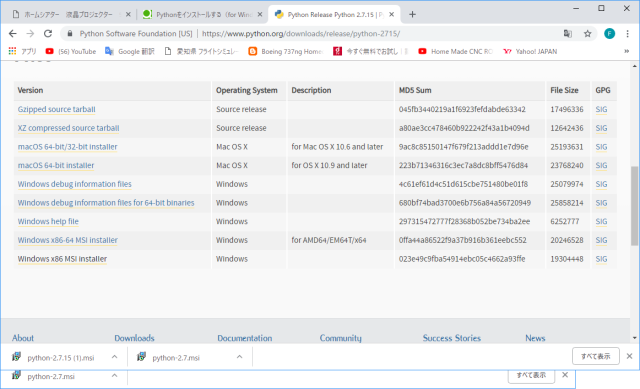Close the lower download bar
This screenshot has width=640, height=389.
pos(565,375)
